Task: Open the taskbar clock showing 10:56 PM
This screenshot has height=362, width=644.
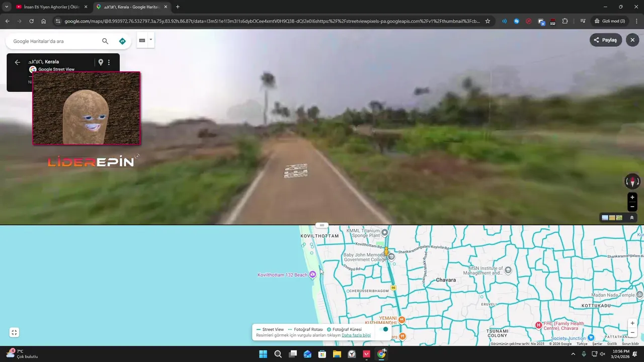Action: pyautogui.click(x=621, y=354)
